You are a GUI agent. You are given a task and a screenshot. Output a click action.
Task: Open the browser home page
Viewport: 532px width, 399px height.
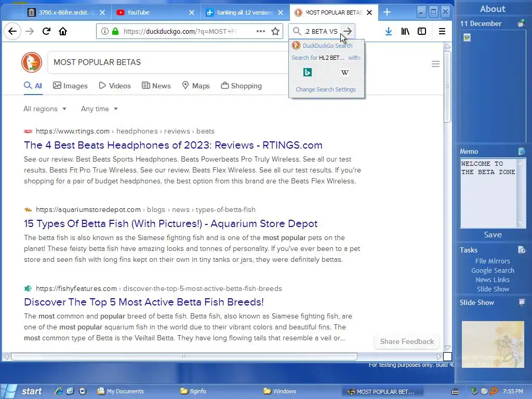[63, 31]
